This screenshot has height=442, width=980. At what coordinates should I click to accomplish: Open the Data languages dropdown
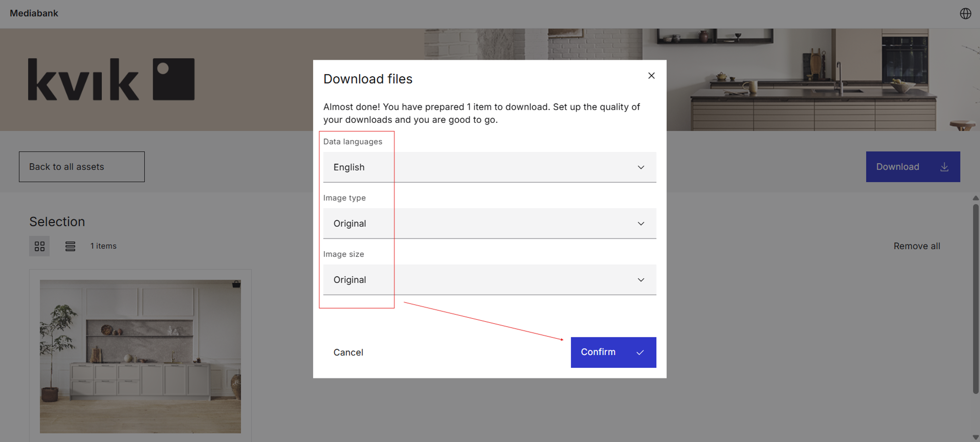click(x=489, y=167)
